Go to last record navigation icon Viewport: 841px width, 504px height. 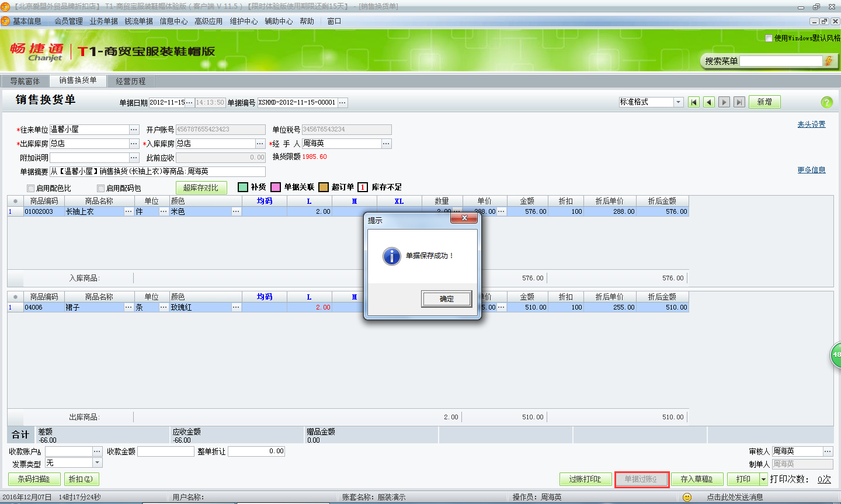pos(739,102)
